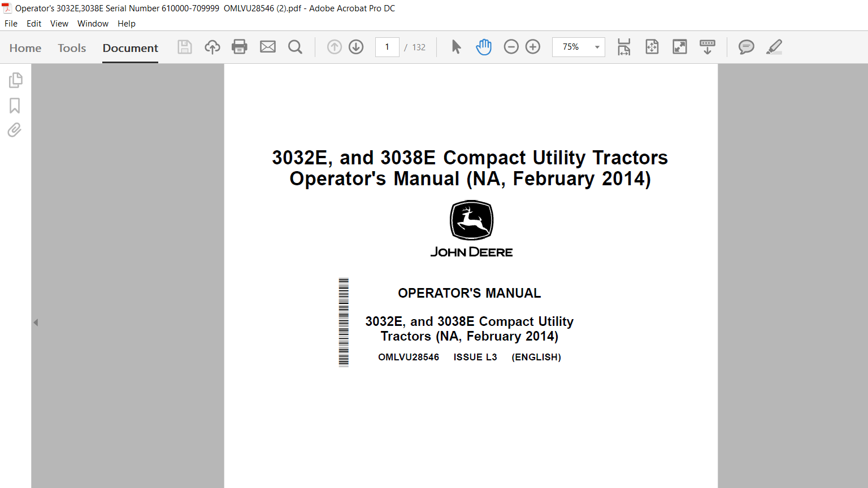Open zoom level 75% dropdown
This screenshot has width=868, height=488.
pos(579,47)
